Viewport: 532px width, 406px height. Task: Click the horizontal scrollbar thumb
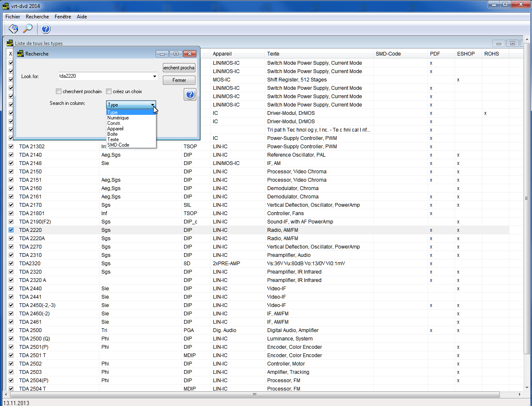click(255, 394)
